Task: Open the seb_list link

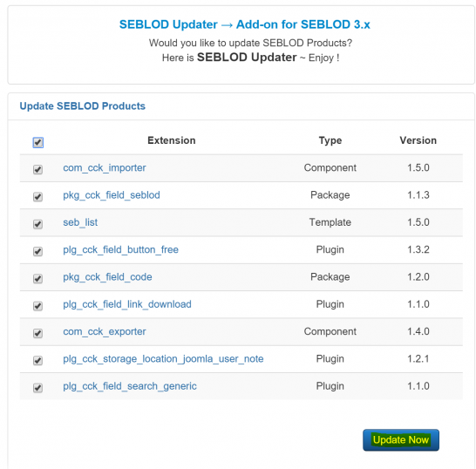Action: [x=80, y=222]
